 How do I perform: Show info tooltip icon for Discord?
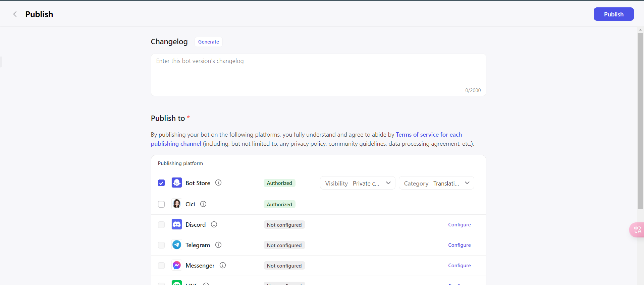(x=214, y=224)
